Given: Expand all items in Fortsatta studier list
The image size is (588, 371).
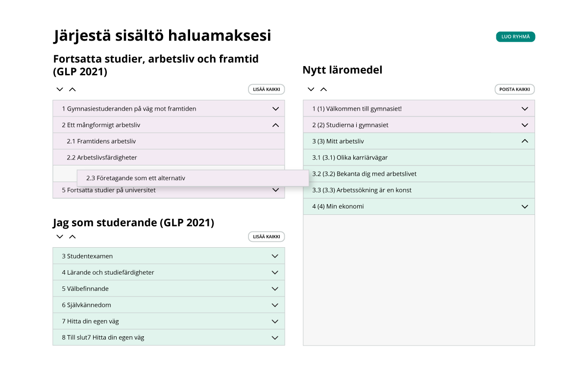Looking at the screenshot, I should (x=60, y=90).
